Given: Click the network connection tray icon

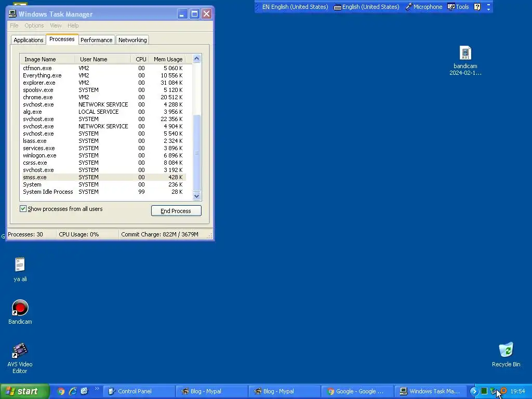Looking at the screenshot, I should (x=494, y=391).
